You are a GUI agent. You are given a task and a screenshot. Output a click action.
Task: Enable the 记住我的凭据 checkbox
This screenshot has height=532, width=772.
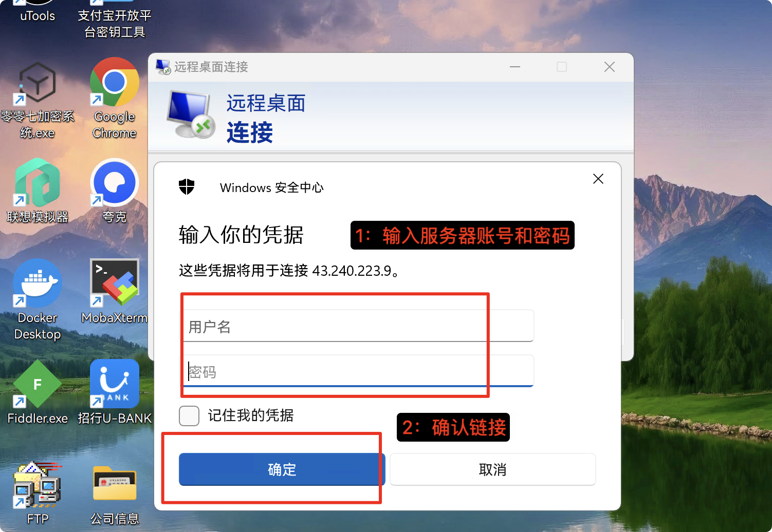pyautogui.click(x=189, y=415)
